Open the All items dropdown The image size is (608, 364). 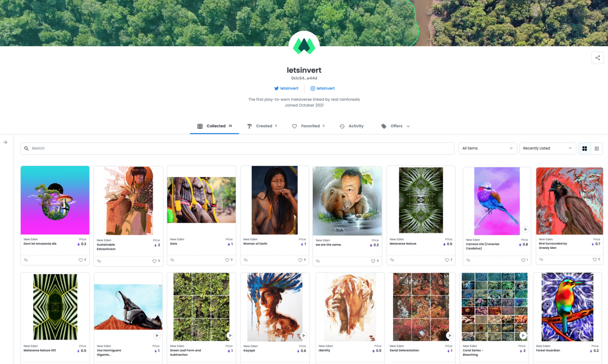pos(488,148)
